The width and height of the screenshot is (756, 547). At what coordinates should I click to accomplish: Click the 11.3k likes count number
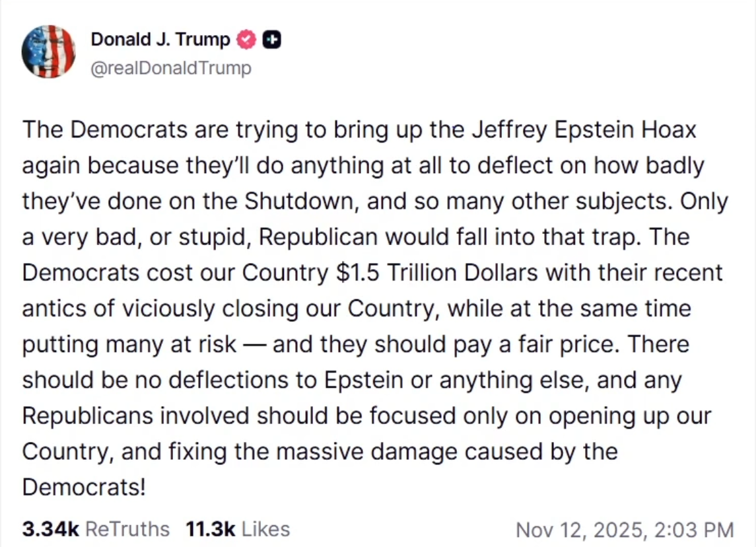(211, 529)
